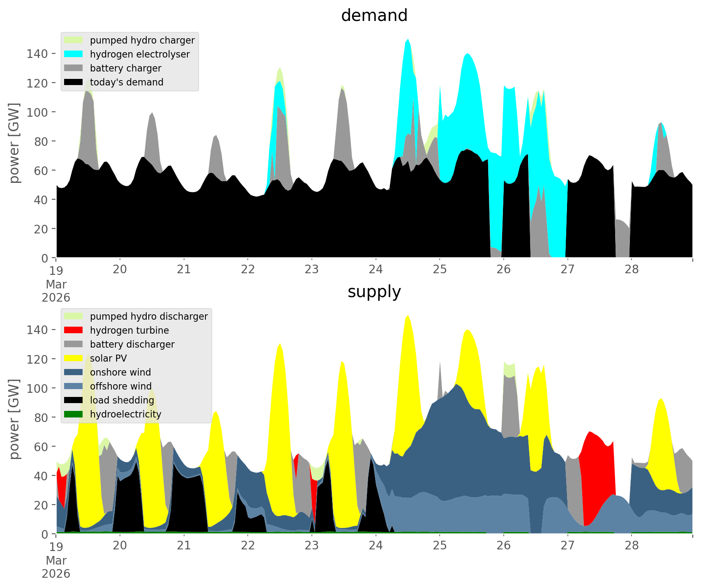Click the supply chart's "power [GW]" axis label

tap(14, 419)
